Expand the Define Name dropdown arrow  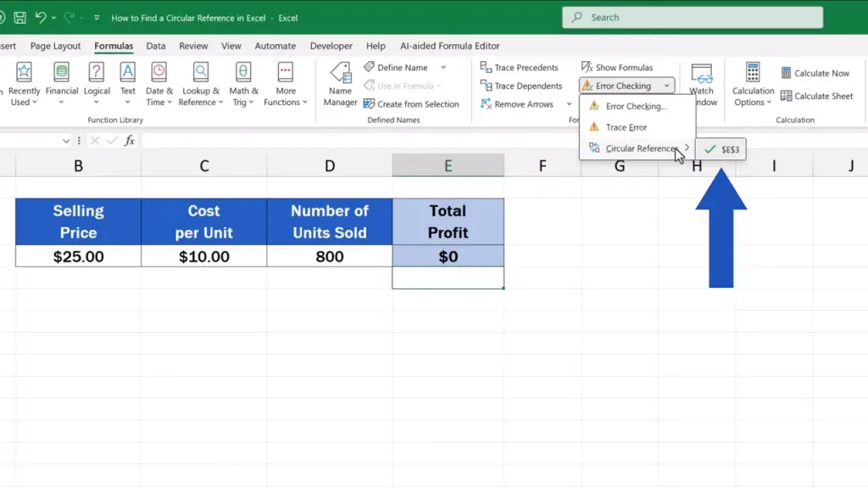[x=443, y=68]
